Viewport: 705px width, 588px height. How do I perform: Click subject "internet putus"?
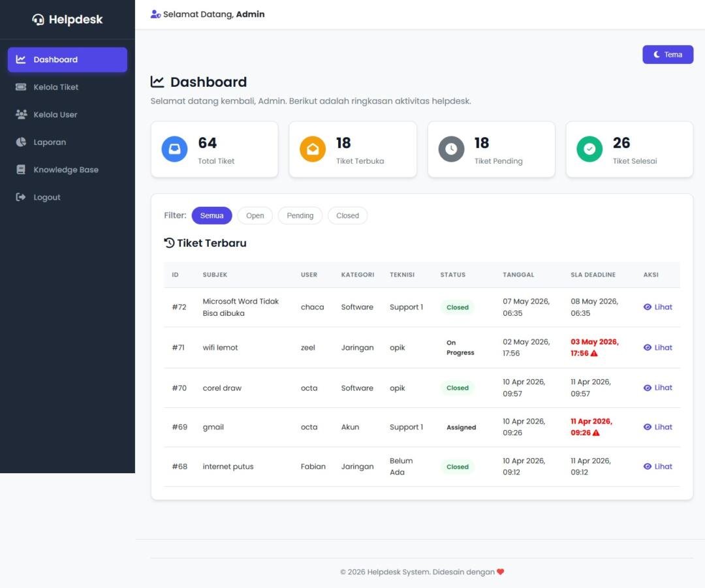click(228, 467)
